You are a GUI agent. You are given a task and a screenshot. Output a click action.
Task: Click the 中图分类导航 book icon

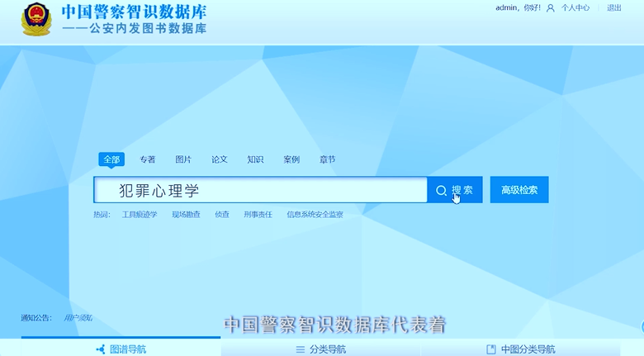[x=491, y=349]
